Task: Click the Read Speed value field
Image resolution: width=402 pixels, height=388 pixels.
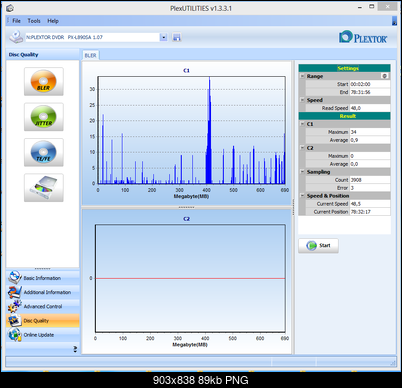Action: point(370,108)
